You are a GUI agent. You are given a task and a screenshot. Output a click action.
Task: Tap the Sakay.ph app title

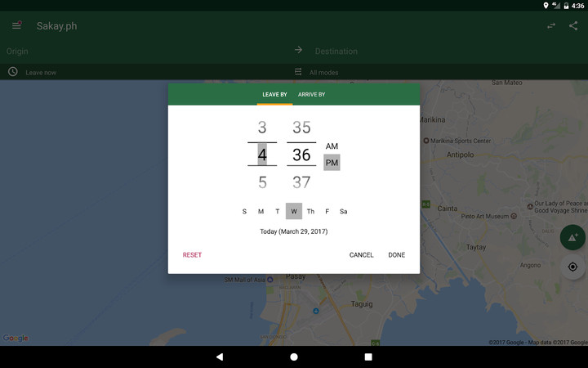click(57, 26)
